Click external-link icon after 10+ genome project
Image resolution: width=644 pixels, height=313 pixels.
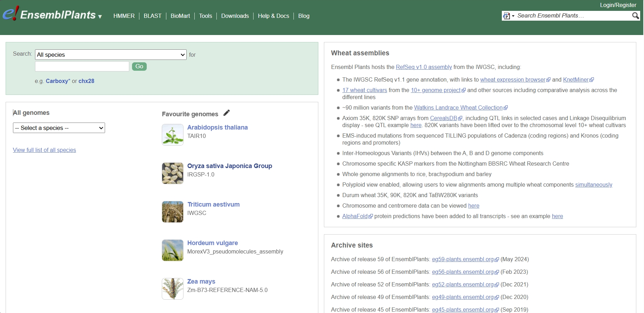coord(464,90)
